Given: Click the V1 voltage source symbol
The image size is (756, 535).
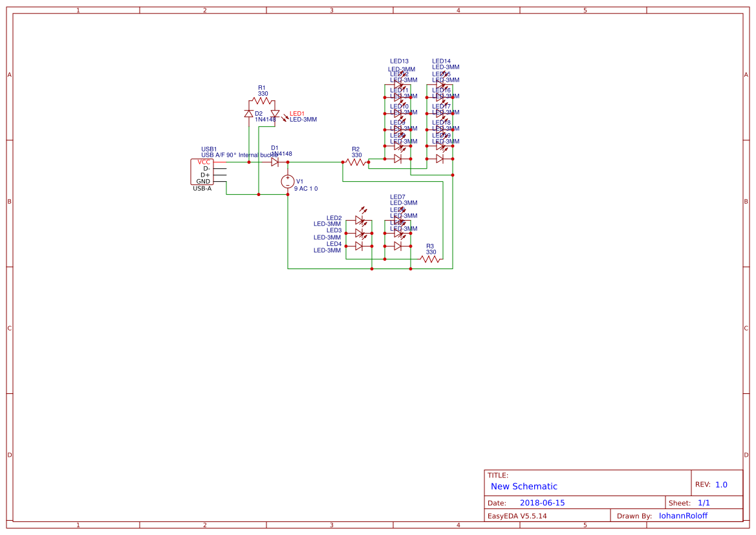Looking at the screenshot, I should [x=288, y=182].
